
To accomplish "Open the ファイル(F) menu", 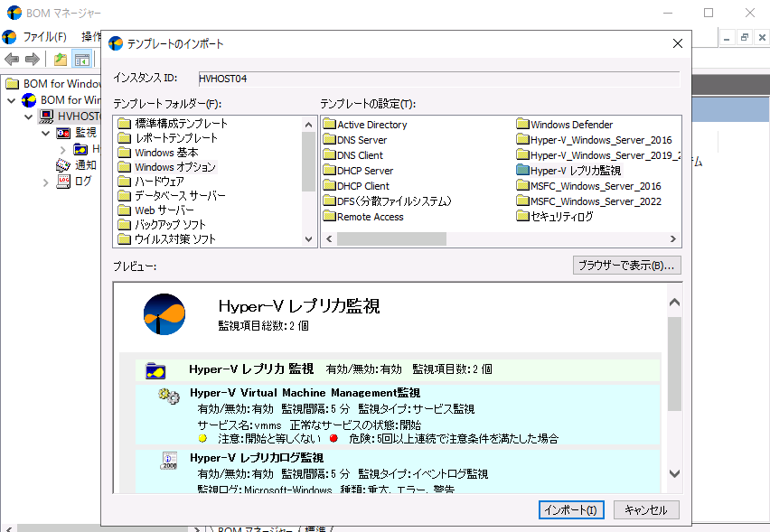I will [x=44, y=37].
